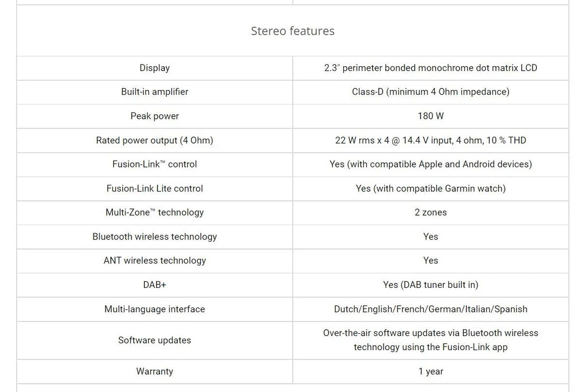Click the Peak power label
The image size is (585, 392).
pyautogui.click(x=155, y=116)
